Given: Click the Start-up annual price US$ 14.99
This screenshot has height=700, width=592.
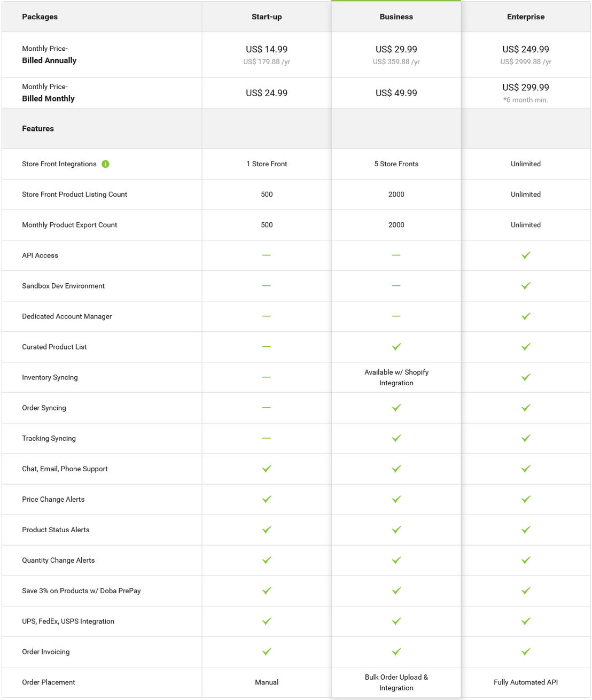Looking at the screenshot, I should pyautogui.click(x=267, y=49).
